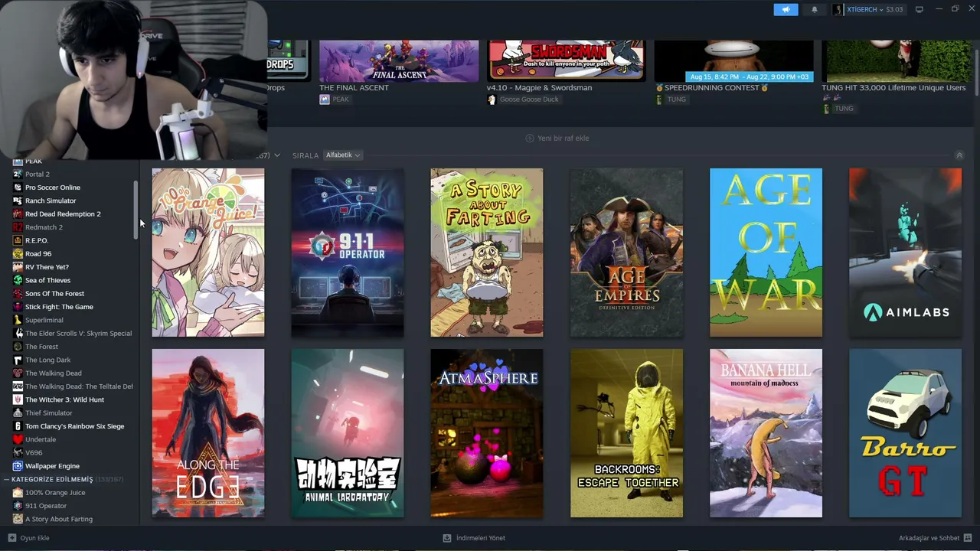This screenshot has width=980, height=551.
Task: Open the Atmasphere game cover
Action: pyautogui.click(x=487, y=433)
